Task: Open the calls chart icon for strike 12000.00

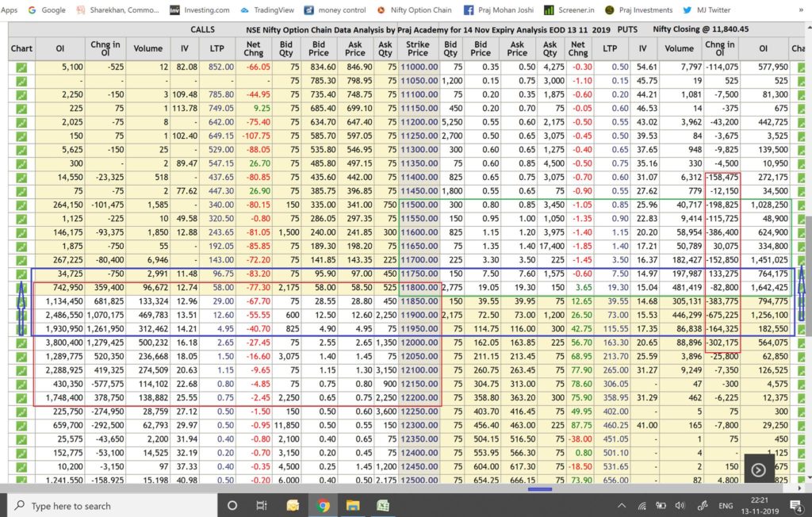Action: 21,342
